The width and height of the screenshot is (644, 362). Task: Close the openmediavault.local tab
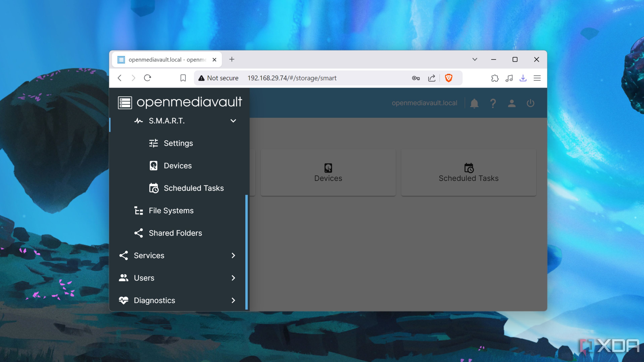[x=214, y=60]
